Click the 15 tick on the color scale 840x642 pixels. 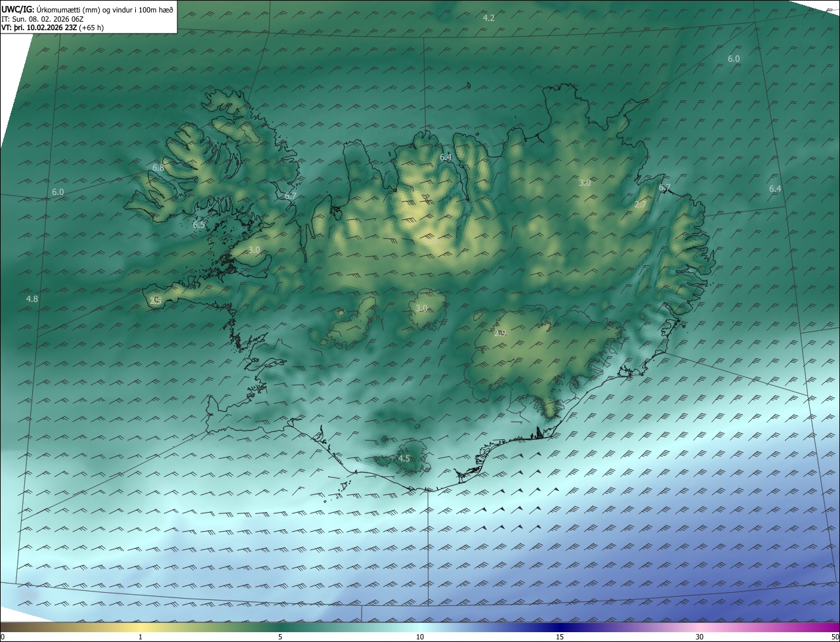point(560,637)
